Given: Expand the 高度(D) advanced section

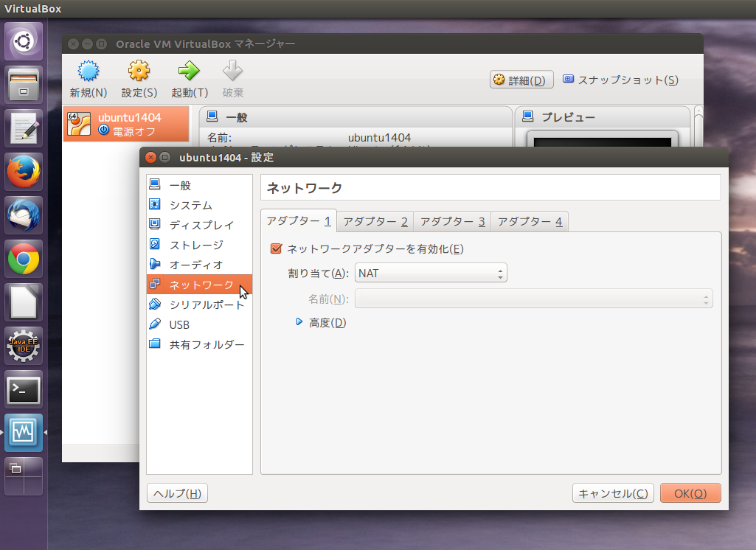Looking at the screenshot, I should [299, 322].
